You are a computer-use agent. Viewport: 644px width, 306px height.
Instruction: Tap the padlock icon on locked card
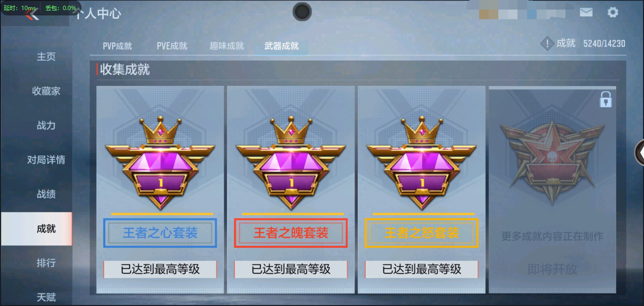[x=606, y=99]
